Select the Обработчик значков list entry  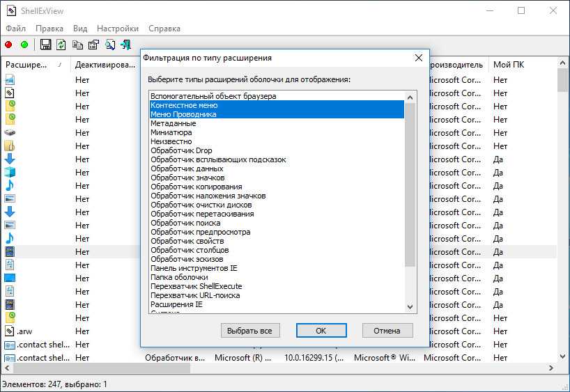277,178
